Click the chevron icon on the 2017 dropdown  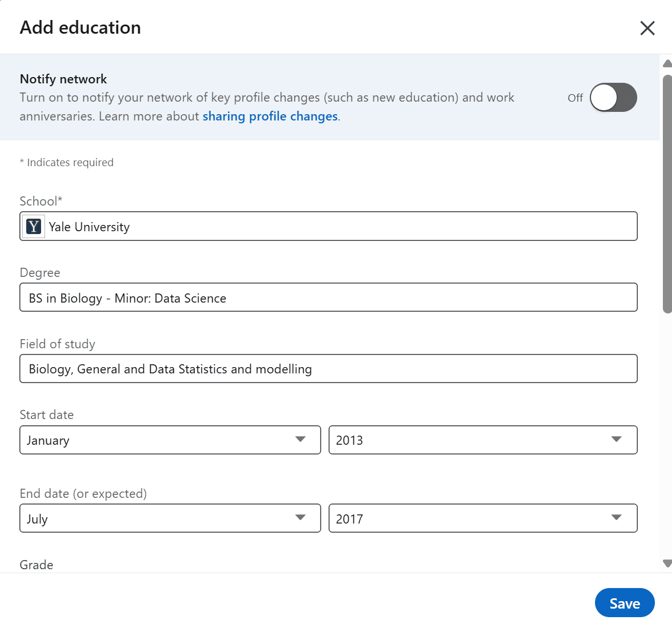616,518
